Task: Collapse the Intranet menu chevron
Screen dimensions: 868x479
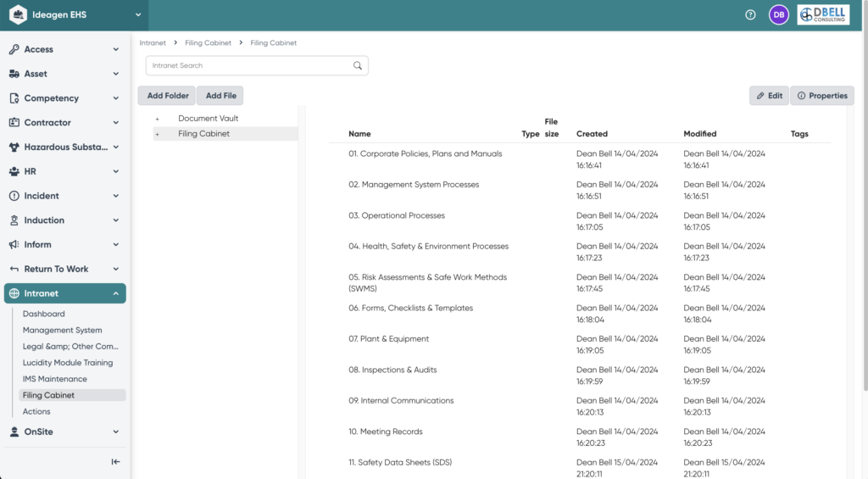Action: point(115,293)
